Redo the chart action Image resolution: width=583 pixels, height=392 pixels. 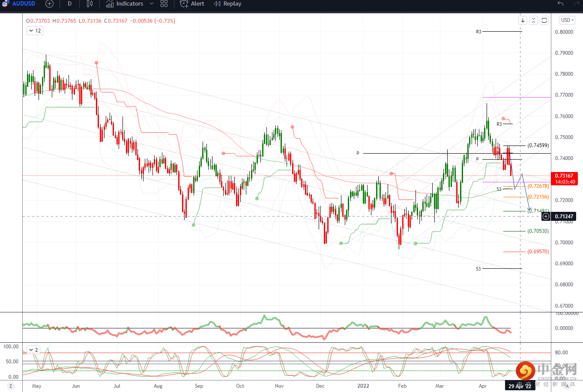[576, 4]
